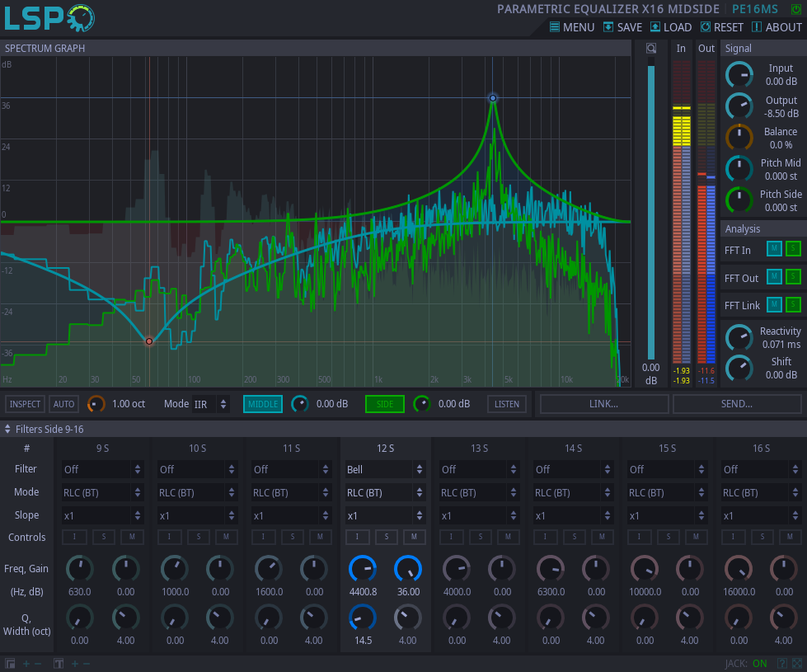Open the Filter type dropdown for 9 S
Image resolution: width=807 pixels, height=672 pixels.
(102, 470)
